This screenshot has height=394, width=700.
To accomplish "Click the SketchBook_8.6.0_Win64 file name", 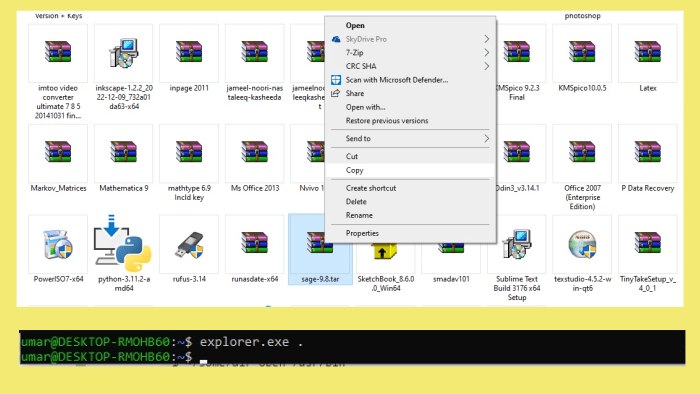I will click(386, 283).
